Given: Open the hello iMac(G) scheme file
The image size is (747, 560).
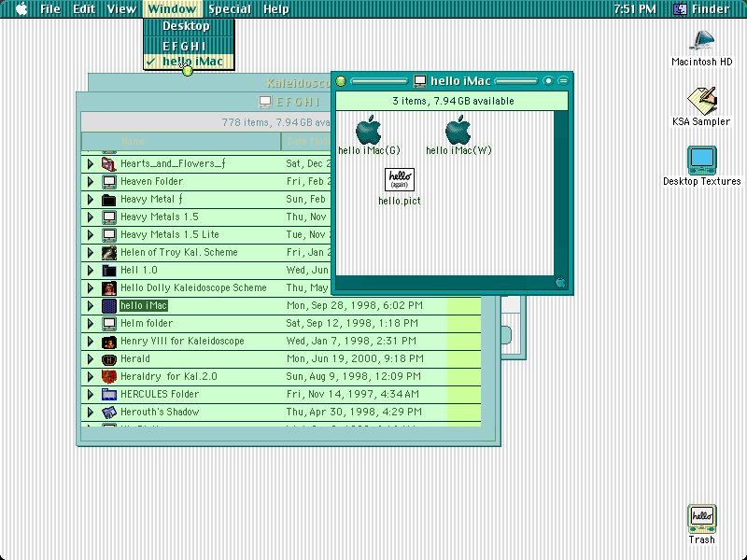Looking at the screenshot, I should (x=368, y=130).
